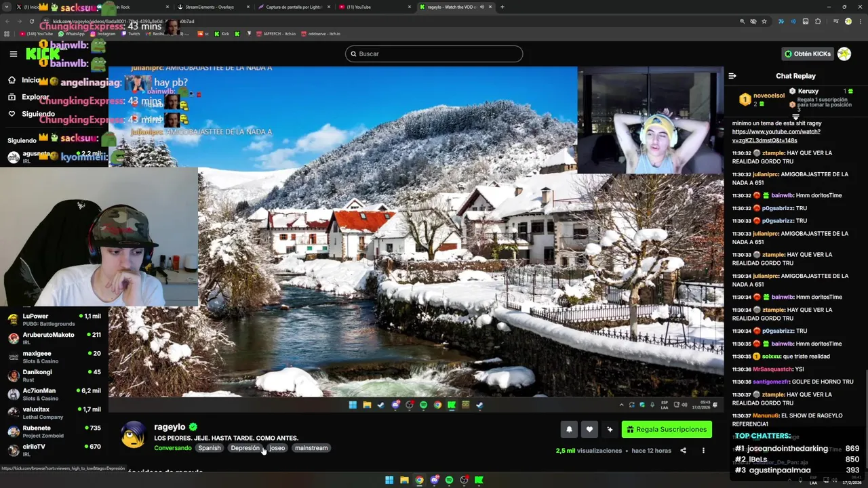
Task: Click Spotify icon in the video's taskbar
Action: 423,405
